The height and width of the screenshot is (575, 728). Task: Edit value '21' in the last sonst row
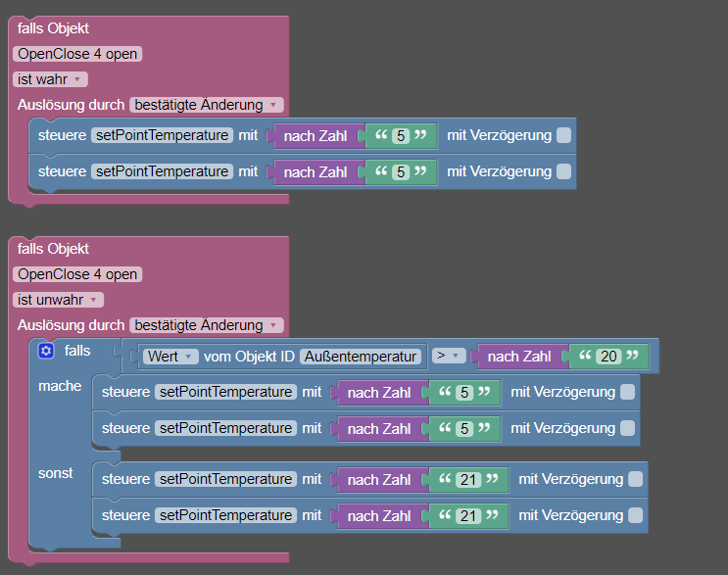(x=468, y=516)
